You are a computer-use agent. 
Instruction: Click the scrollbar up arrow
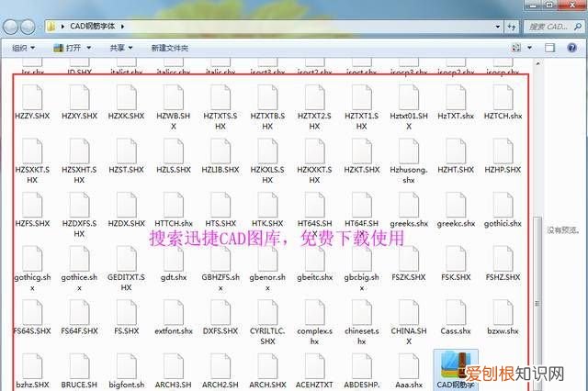click(x=537, y=63)
